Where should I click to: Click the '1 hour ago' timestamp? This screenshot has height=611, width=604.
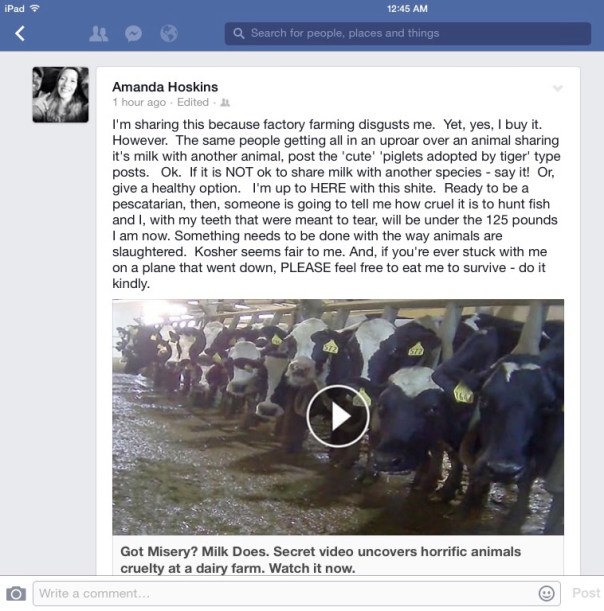pos(139,102)
